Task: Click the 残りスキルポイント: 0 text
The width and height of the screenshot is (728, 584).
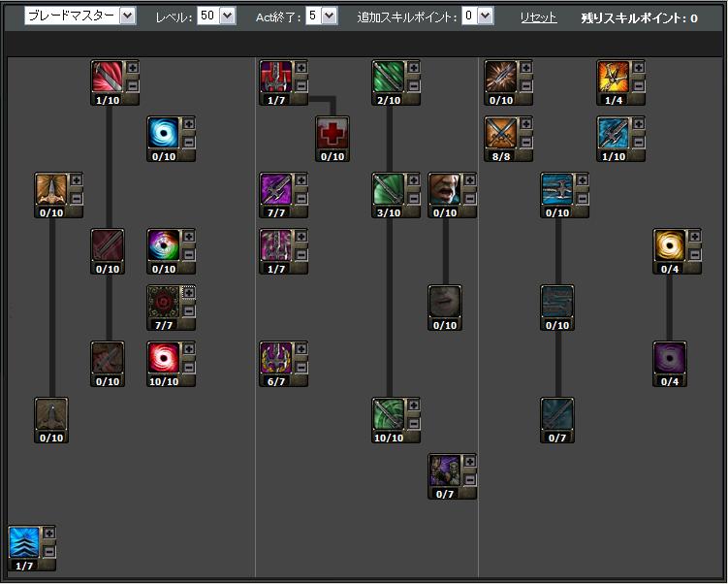Action: pyautogui.click(x=640, y=18)
